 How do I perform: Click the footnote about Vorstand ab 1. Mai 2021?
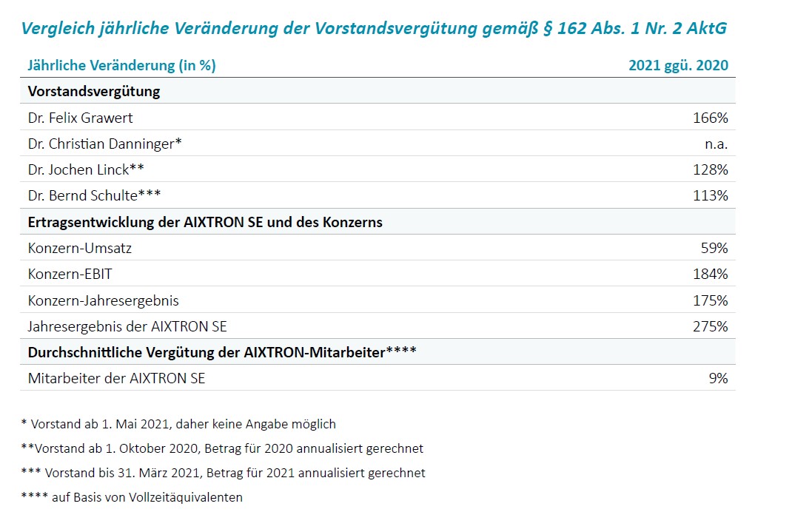[178, 424]
